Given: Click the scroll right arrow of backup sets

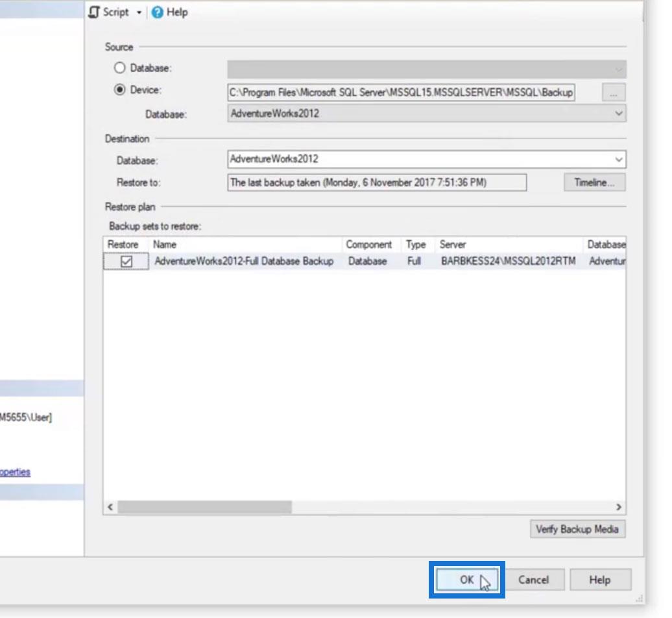Looking at the screenshot, I should [x=618, y=507].
